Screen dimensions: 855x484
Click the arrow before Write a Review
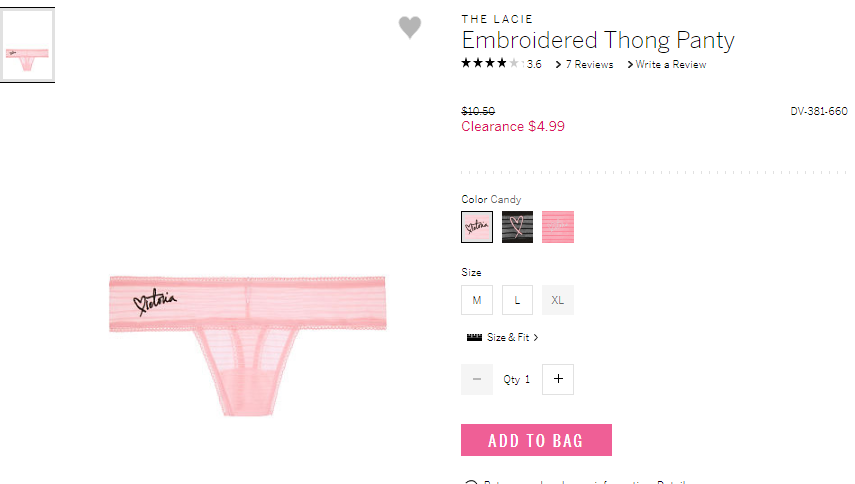(x=630, y=64)
